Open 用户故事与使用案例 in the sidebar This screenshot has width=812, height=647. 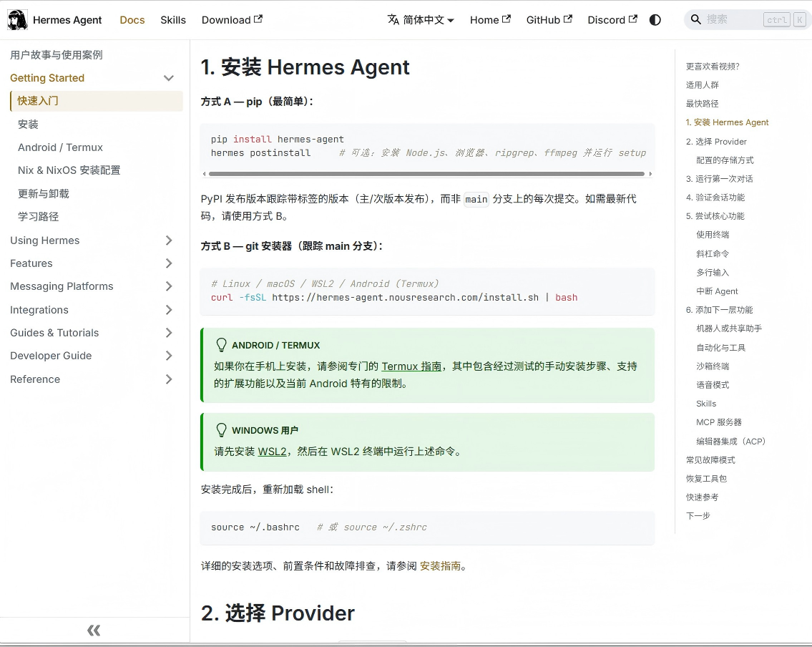(57, 55)
